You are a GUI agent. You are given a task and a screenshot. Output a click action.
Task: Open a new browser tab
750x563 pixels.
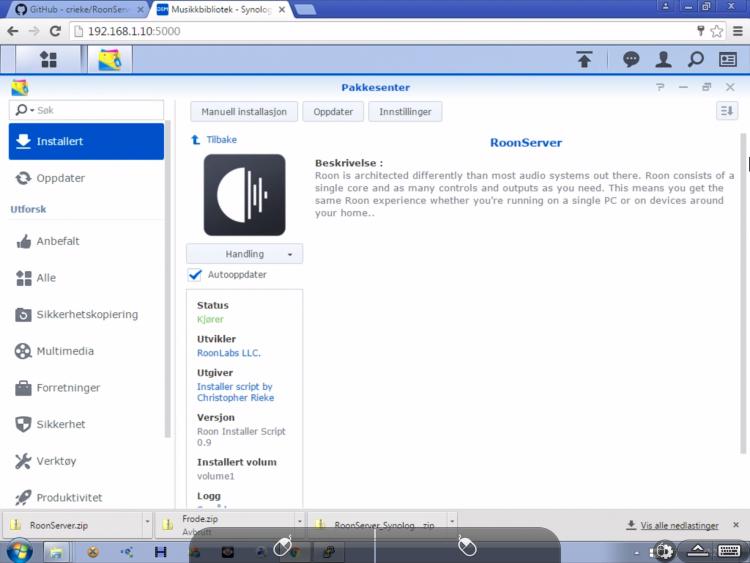pos(305,10)
